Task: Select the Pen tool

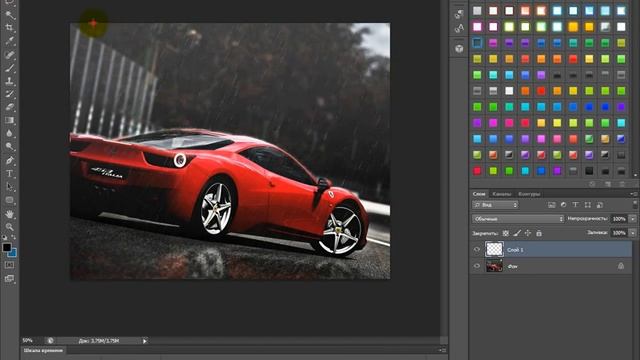Action: (x=10, y=160)
